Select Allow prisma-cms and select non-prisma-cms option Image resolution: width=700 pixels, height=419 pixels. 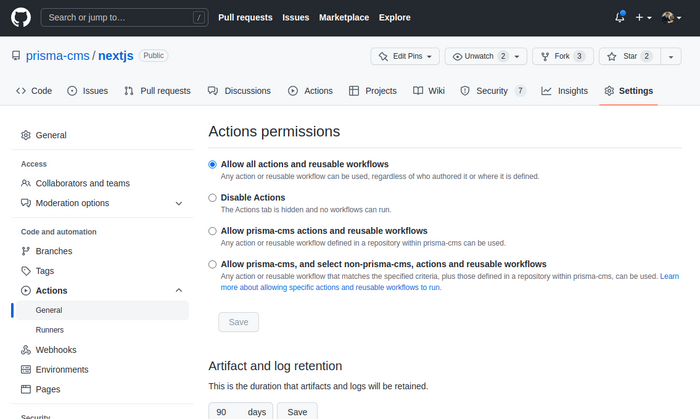[x=212, y=264]
